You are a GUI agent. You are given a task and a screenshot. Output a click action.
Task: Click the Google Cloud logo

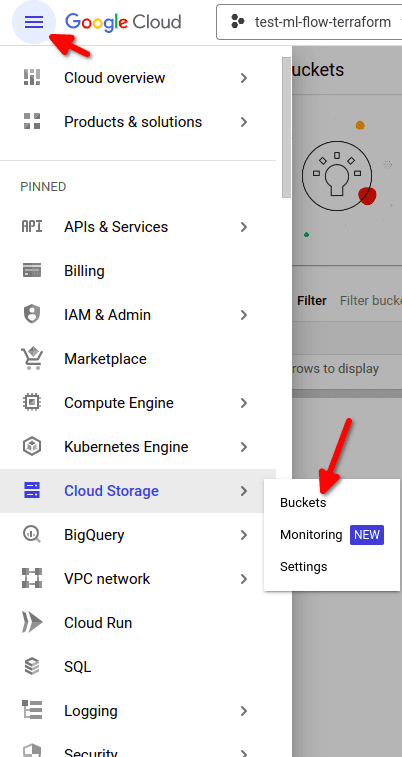click(x=123, y=22)
